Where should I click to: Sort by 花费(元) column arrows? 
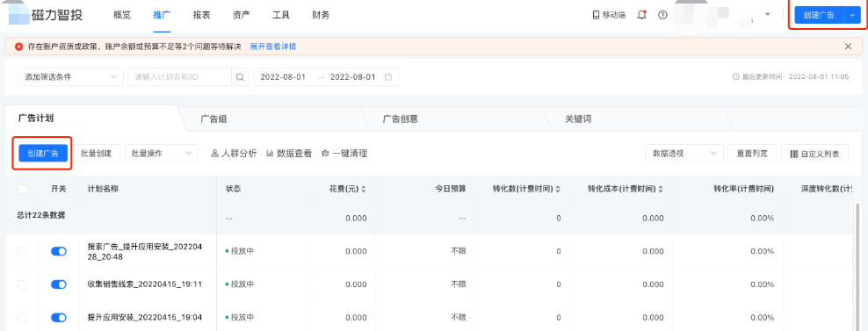(x=364, y=190)
